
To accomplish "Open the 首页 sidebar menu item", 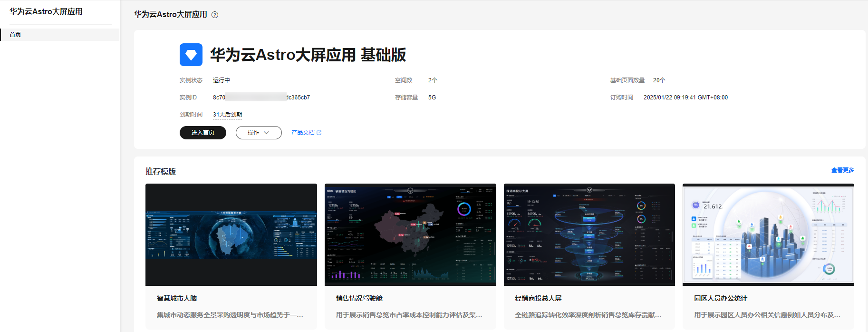I will pos(60,35).
